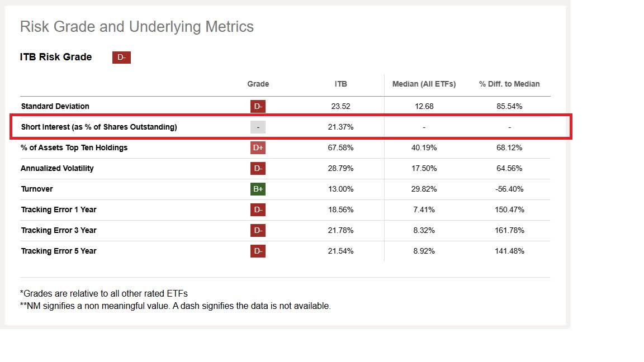Viewport: 644px width, 362px height.
Task: Click the % Diff. to Median header
Action: (x=509, y=84)
